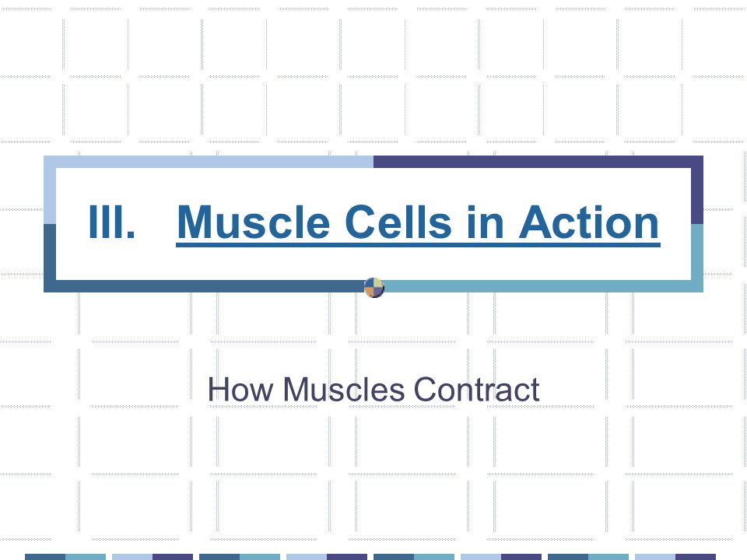Pick the rightmost purple block in bottom strip
Screen dimensions: 747x560
[x=696, y=557]
